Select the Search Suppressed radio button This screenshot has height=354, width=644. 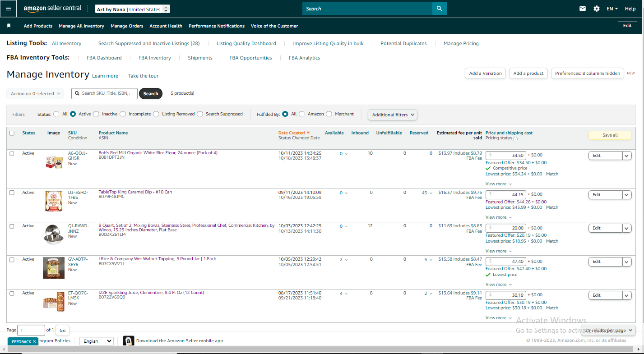coord(200,114)
